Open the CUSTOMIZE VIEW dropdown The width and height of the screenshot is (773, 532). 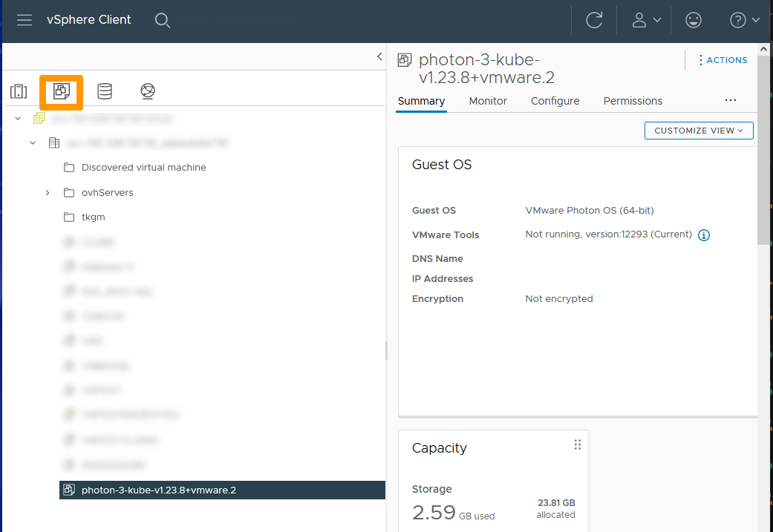point(699,131)
